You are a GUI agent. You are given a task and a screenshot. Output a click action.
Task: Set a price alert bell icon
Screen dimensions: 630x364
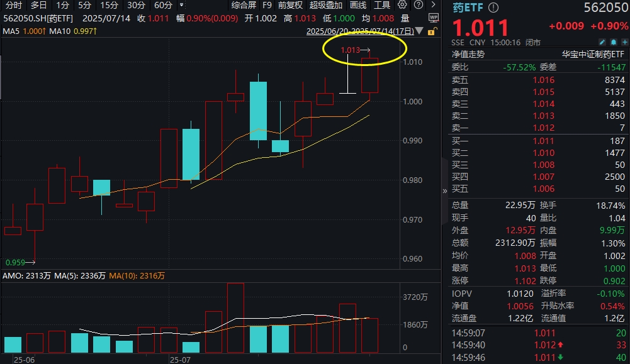[x=614, y=42]
